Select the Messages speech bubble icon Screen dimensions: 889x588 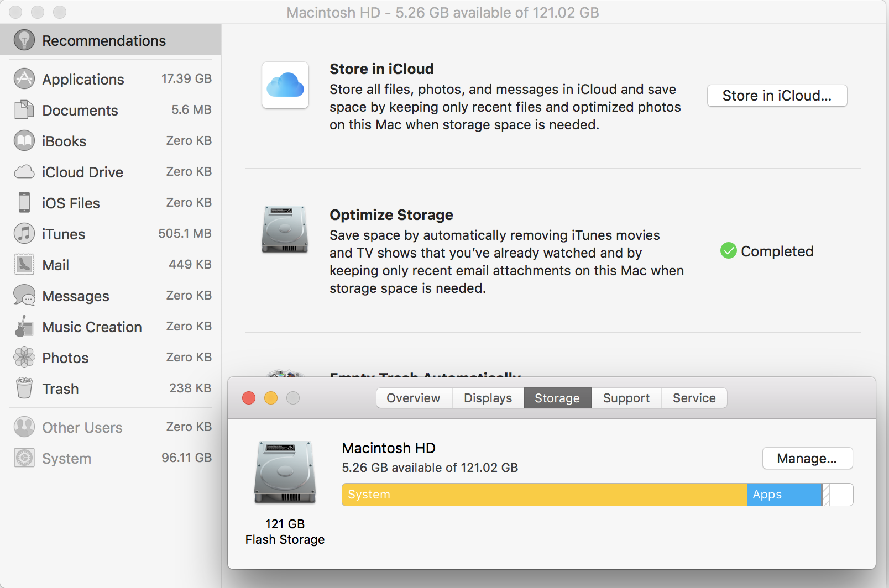pos(24,296)
